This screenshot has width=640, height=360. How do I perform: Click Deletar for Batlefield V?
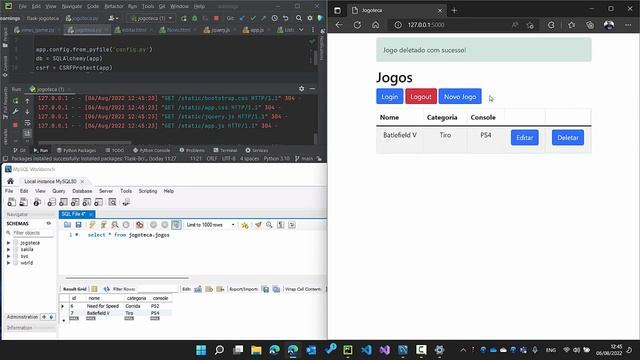point(568,138)
